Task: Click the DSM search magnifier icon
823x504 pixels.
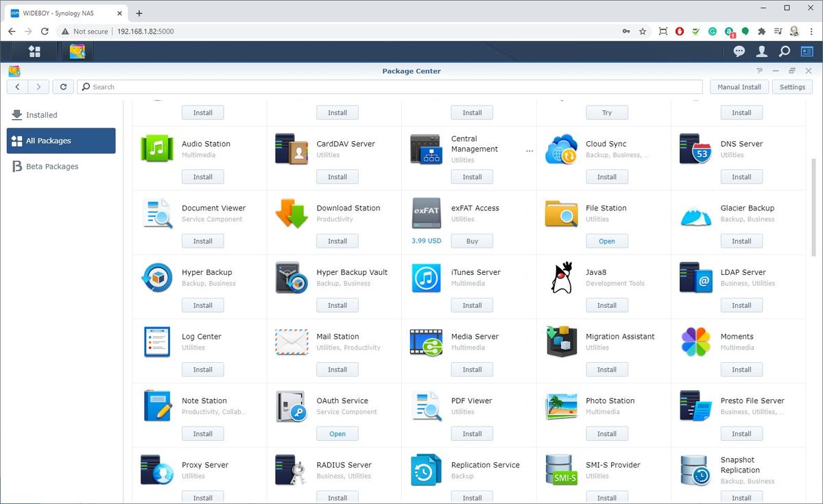Action: pos(785,51)
